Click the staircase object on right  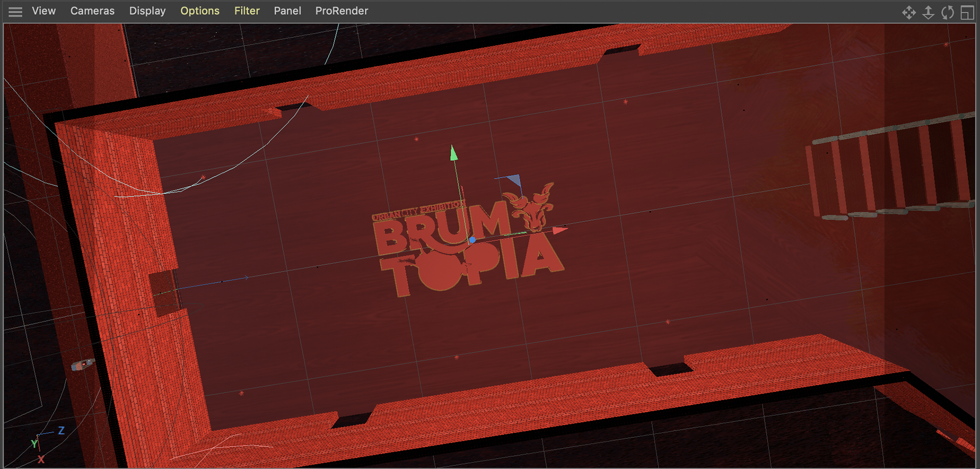(x=891, y=166)
